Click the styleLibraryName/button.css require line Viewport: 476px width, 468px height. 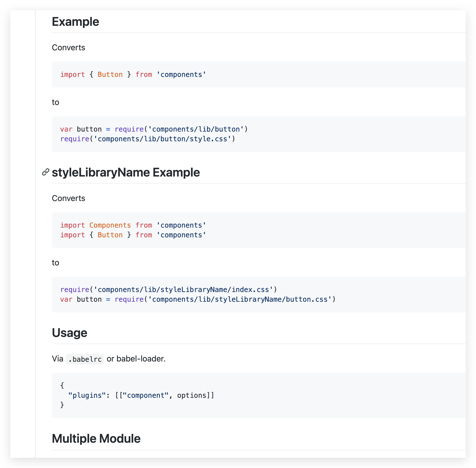197,299
